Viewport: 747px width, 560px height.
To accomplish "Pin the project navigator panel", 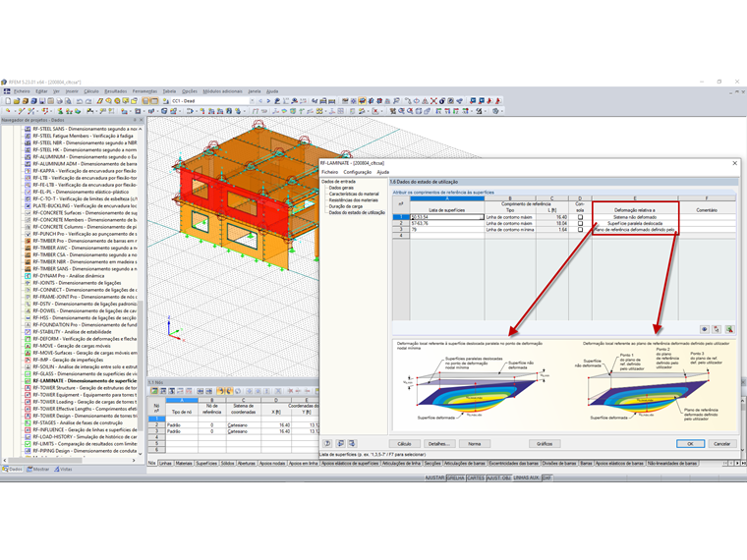I will tap(136, 120).
